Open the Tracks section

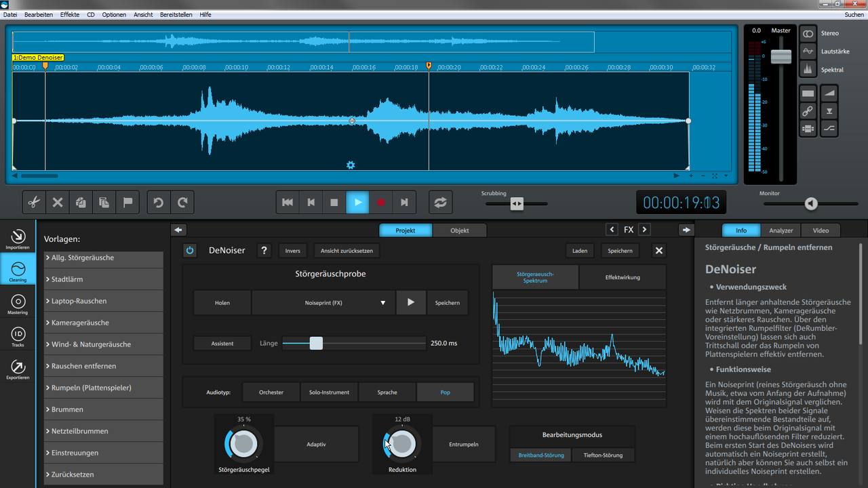coord(18,336)
